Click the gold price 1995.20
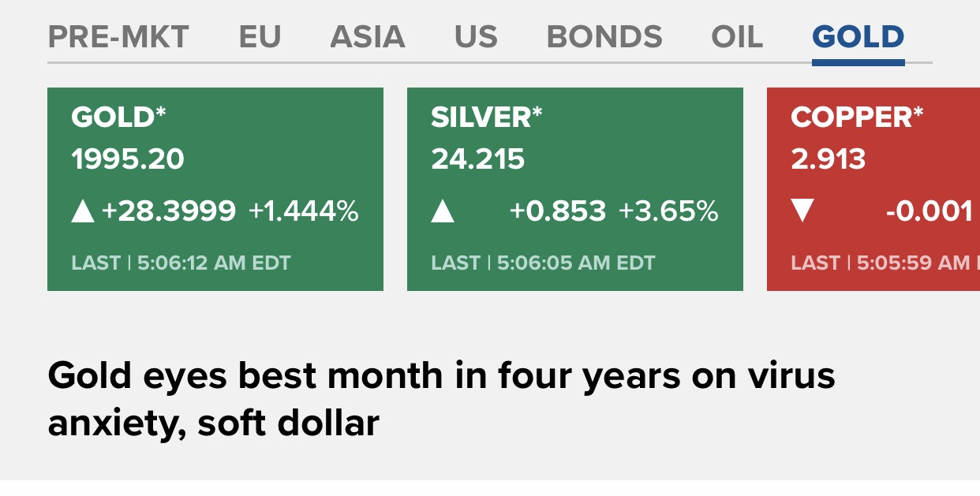 (x=128, y=159)
